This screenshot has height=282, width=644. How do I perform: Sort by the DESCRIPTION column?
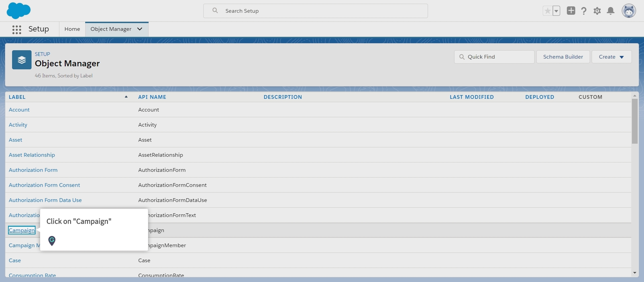point(283,97)
